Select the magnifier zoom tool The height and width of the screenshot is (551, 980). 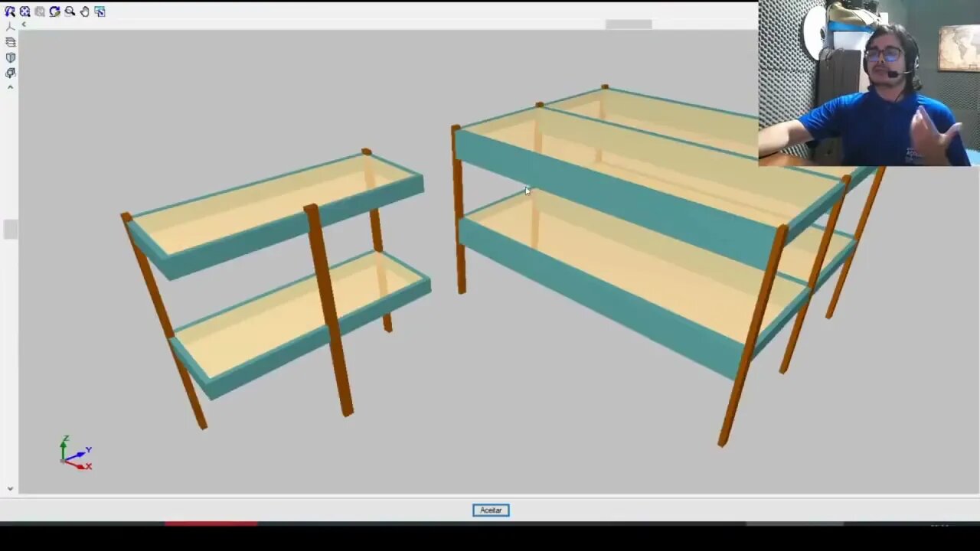click(x=70, y=11)
